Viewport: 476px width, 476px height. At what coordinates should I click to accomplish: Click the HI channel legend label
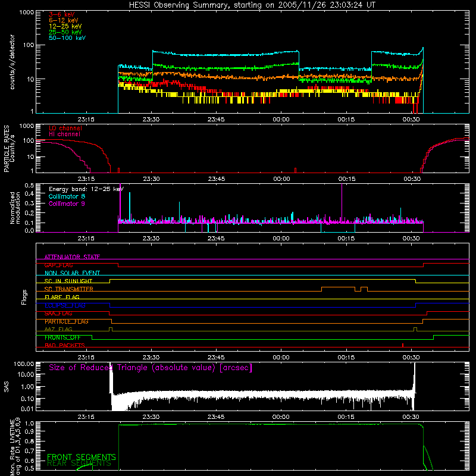click(x=64, y=134)
